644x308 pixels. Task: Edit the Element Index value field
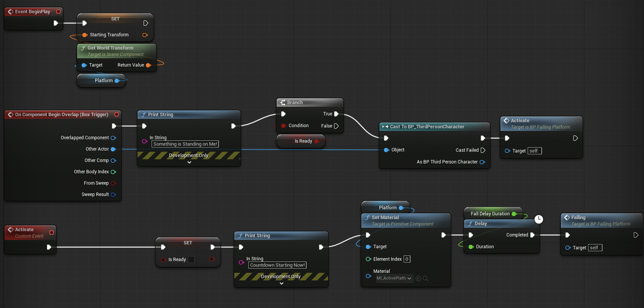[407, 259]
